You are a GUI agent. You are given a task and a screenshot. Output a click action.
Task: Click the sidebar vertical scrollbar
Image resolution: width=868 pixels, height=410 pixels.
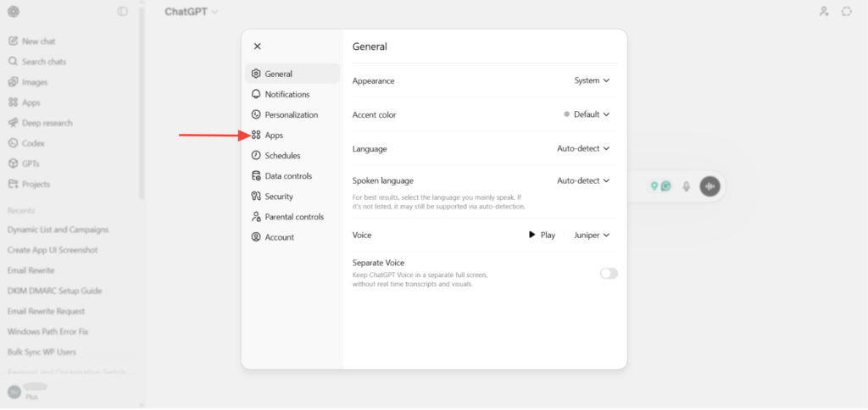(x=142, y=105)
